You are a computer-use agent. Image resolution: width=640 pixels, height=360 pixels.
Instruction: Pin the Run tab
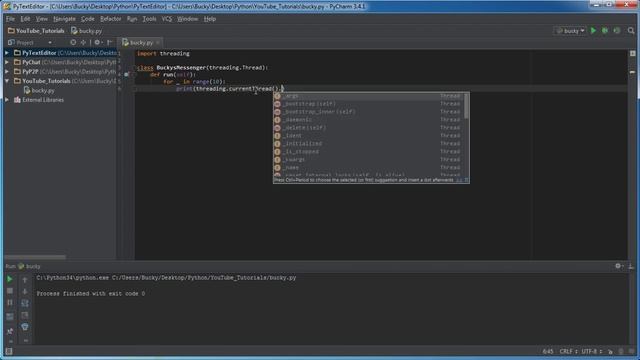[9, 331]
